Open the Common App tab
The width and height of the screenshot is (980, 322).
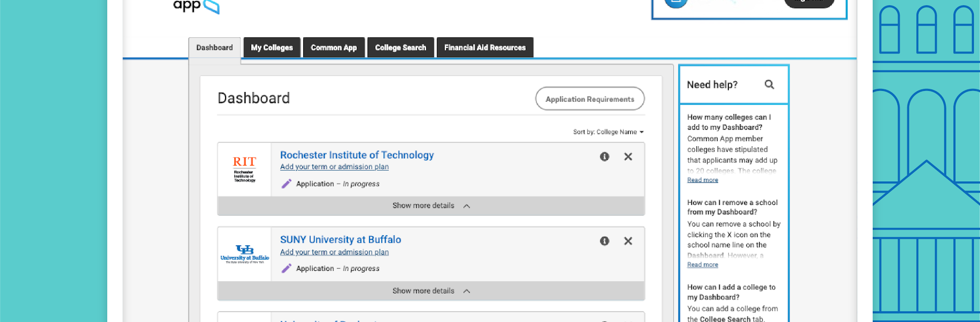(334, 48)
